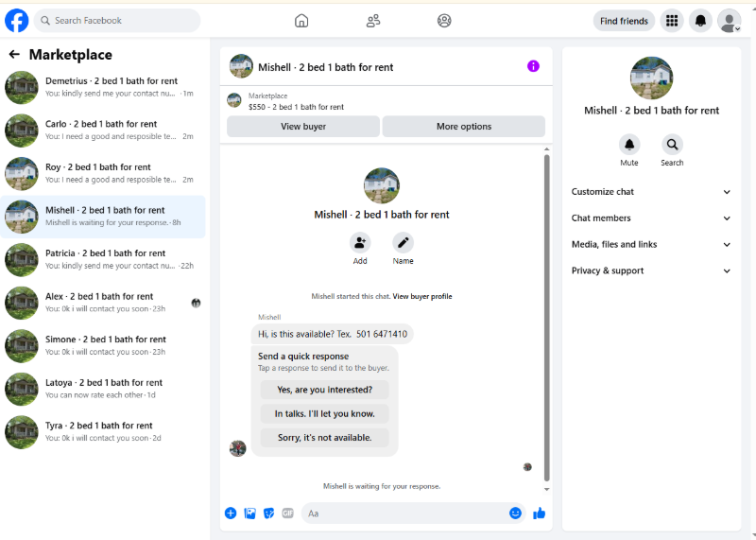756x540 pixels.
Task: Open the account profile menu
Action: pyautogui.click(x=729, y=21)
